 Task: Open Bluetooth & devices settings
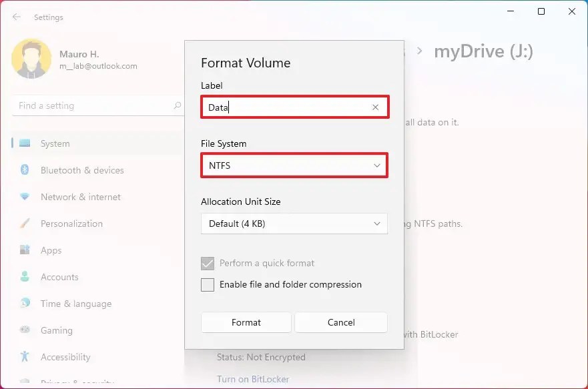(24, 170)
